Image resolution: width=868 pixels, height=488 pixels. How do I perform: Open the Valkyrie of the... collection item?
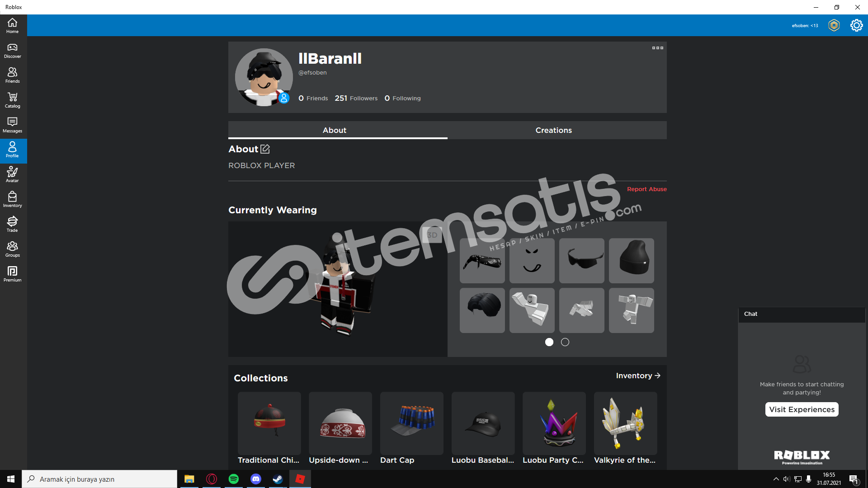click(x=626, y=428)
